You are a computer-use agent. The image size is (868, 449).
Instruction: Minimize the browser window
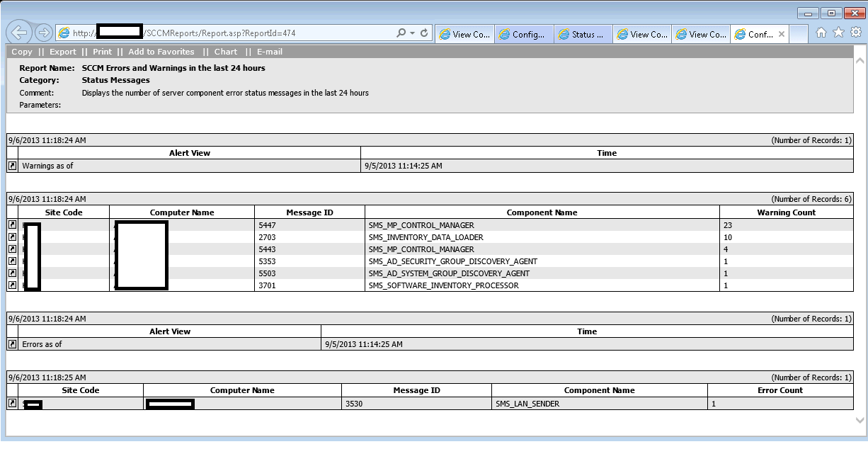808,13
